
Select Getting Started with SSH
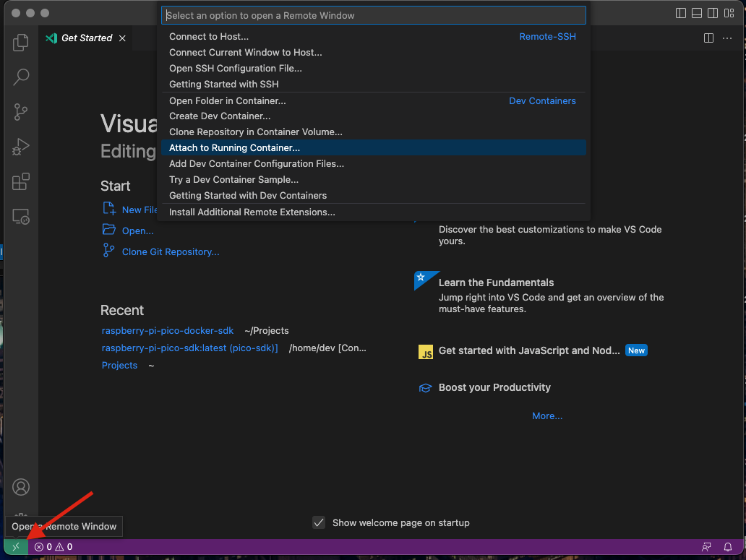pos(374,84)
